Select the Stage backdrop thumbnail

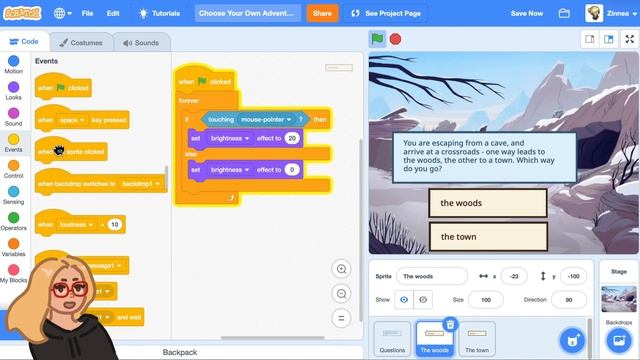point(619,299)
